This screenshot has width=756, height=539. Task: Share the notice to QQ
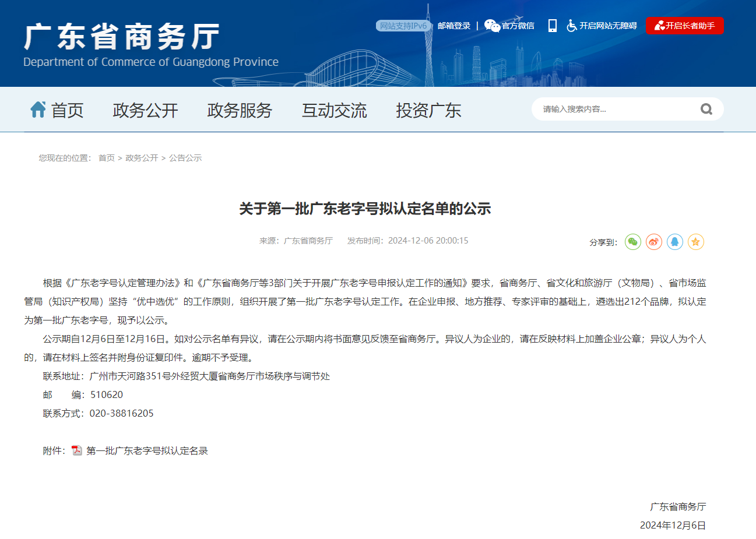(x=674, y=242)
